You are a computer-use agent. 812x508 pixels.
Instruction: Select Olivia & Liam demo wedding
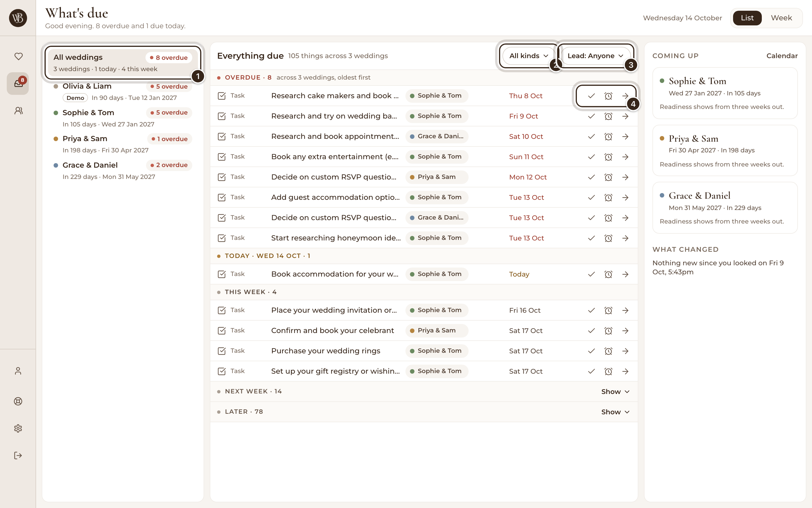click(x=123, y=92)
